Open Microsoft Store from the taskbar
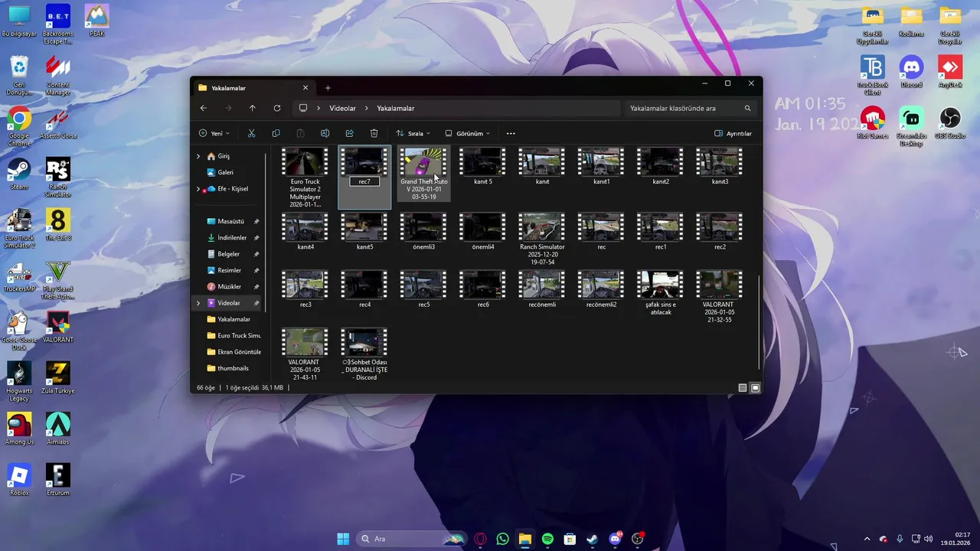The height and width of the screenshot is (551, 980). coord(570,539)
